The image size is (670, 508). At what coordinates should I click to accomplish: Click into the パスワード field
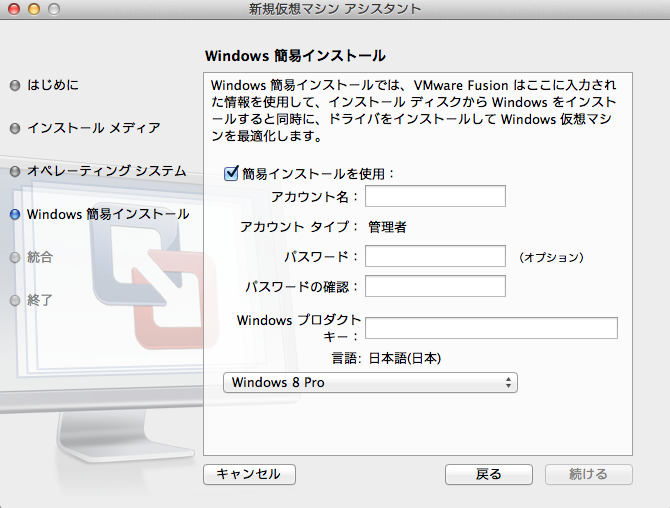tap(435, 257)
